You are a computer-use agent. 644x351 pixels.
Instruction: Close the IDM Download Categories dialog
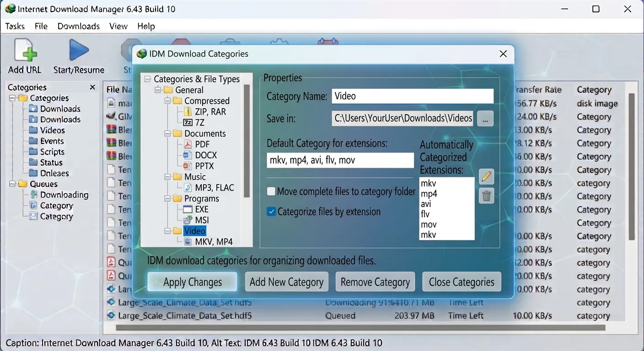(503, 54)
